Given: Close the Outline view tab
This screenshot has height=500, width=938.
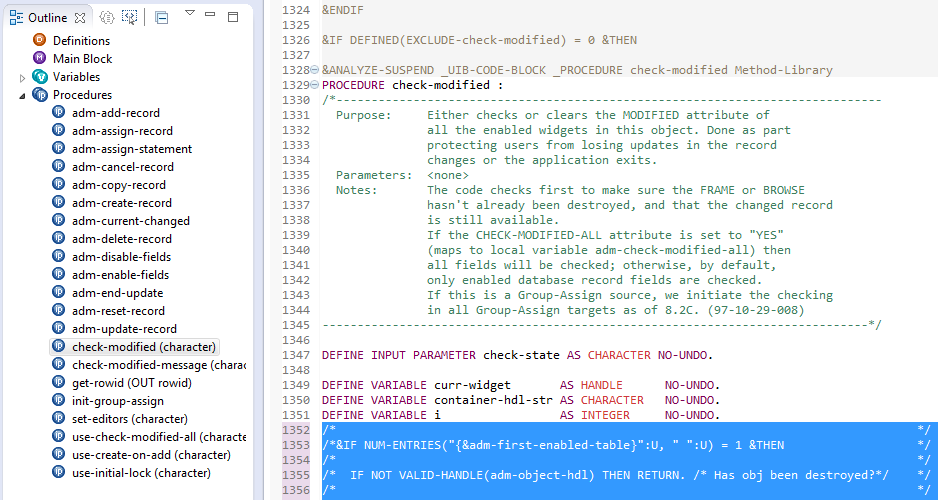Looking at the screenshot, I should click(x=80, y=18).
